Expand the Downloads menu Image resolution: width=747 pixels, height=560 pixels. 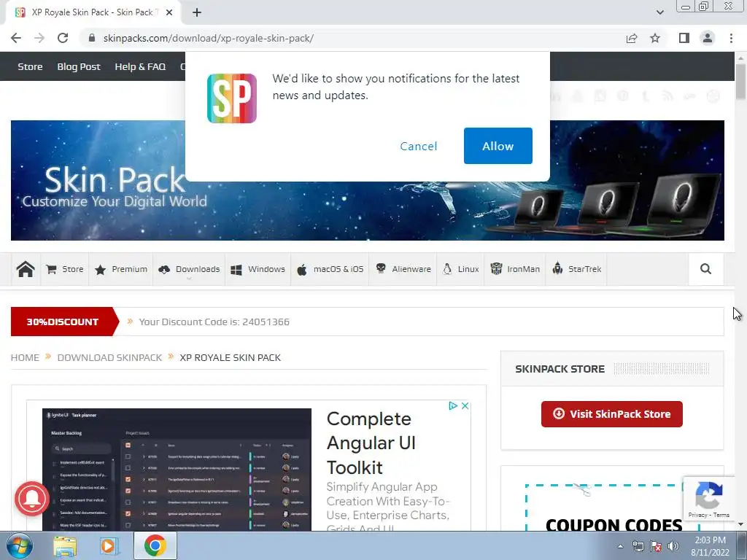189,269
